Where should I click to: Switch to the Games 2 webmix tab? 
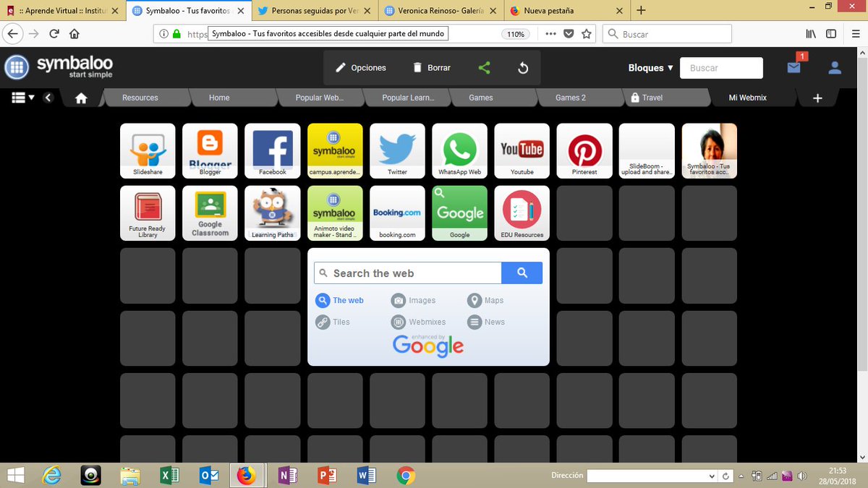coord(571,98)
